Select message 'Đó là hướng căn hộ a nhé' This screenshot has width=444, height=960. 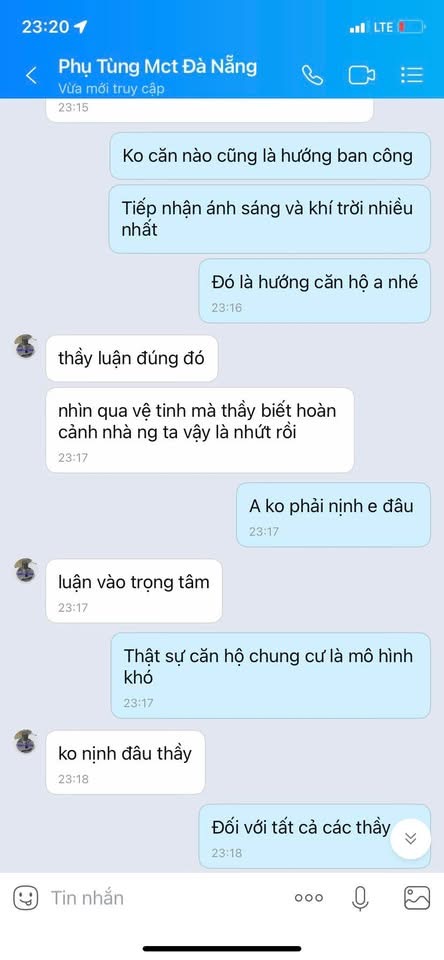tap(315, 291)
